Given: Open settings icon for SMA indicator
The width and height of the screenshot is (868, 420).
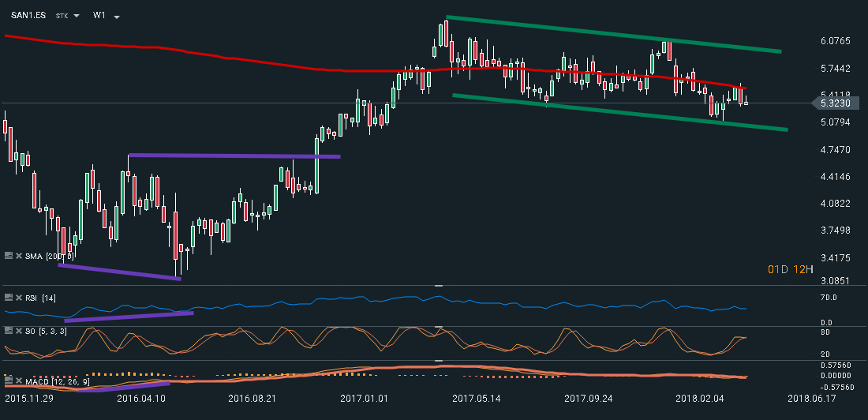Looking at the screenshot, I should pos(9,256).
